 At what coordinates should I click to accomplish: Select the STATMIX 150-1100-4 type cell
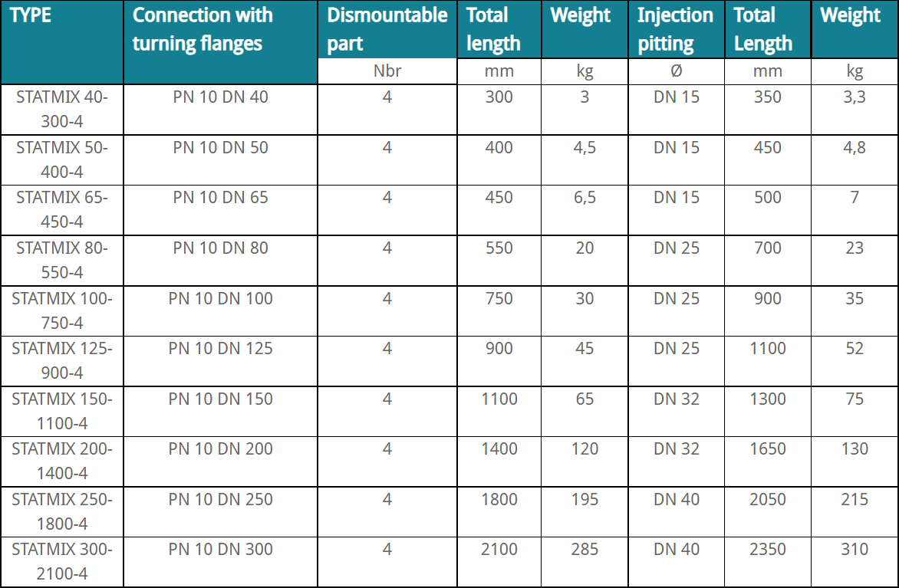[x=62, y=411]
